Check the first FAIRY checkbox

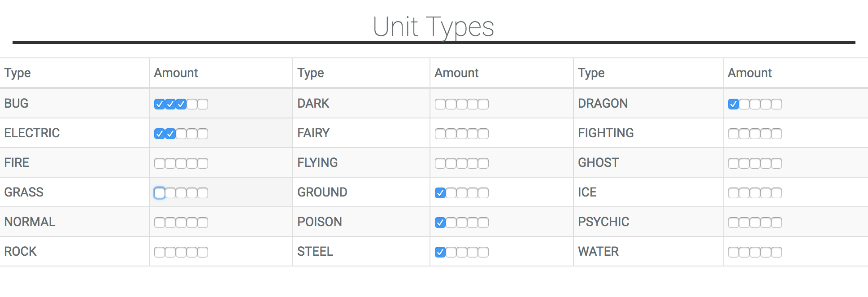tap(440, 134)
